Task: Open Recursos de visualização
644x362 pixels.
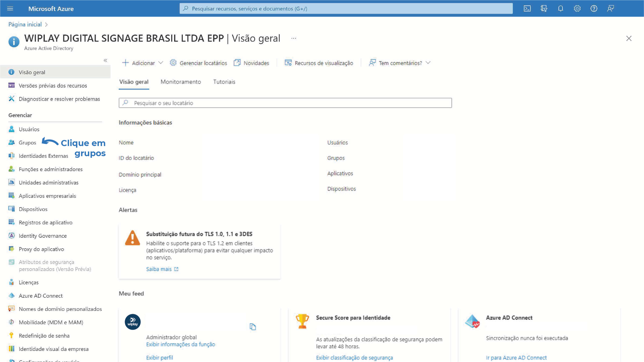Action: (x=319, y=63)
